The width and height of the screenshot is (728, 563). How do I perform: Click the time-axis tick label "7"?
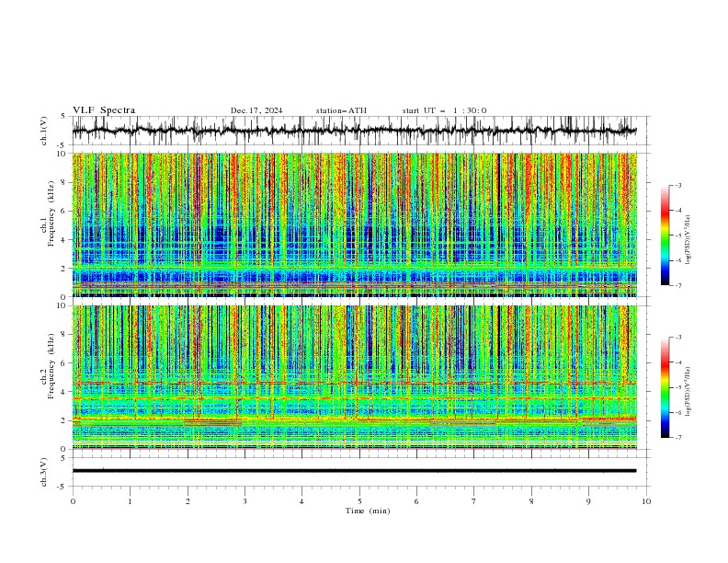[474, 501]
